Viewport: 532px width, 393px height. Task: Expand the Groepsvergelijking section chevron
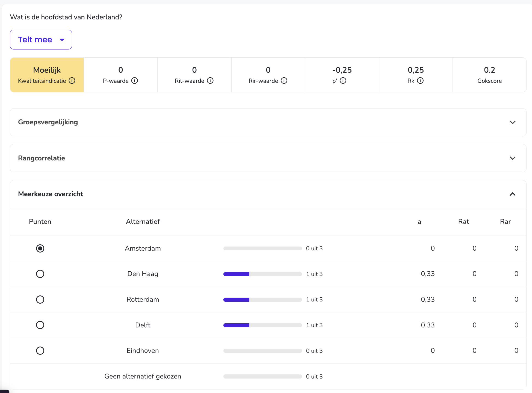513,122
